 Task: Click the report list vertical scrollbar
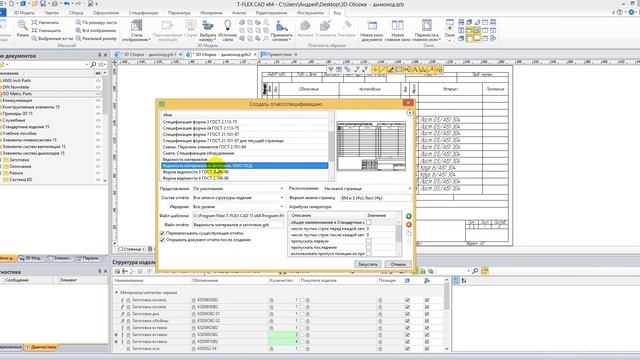coord(331,146)
